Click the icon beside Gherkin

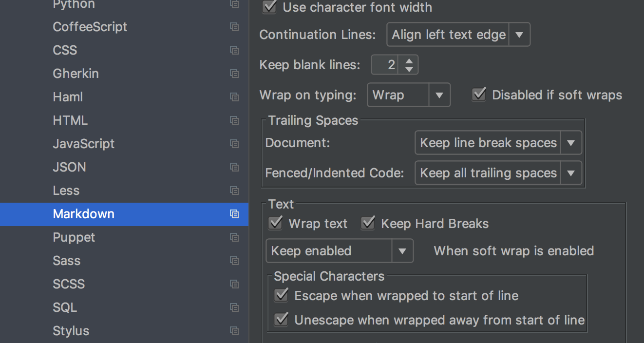point(234,74)
